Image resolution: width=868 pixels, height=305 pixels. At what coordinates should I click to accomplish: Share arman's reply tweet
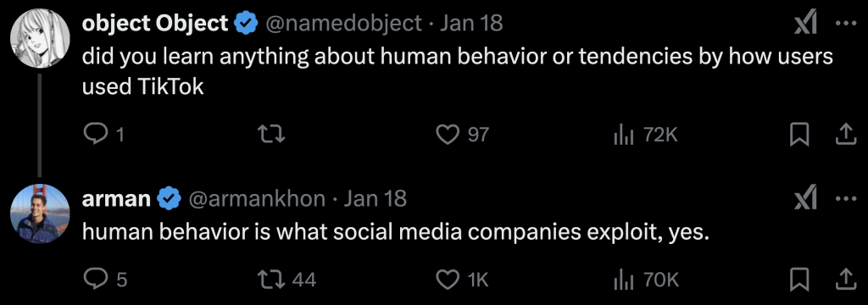(845, 280)
